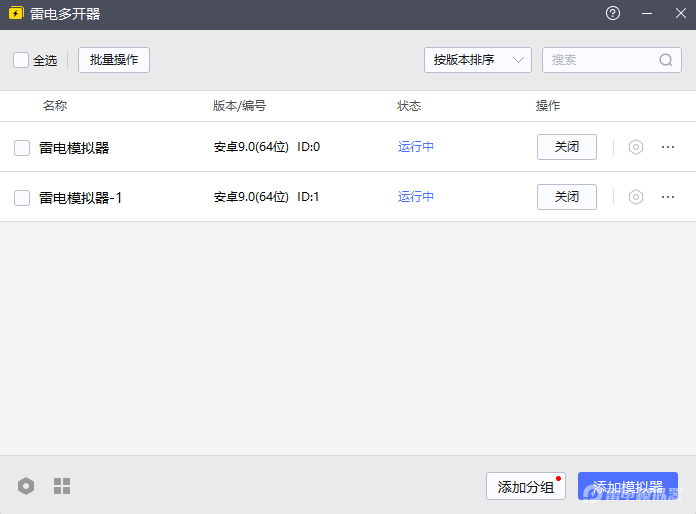Image resolution: width=696 pixels, height=514 pixels.
Task: Click the 名称 column header
Action: click(x=55, y=106)
